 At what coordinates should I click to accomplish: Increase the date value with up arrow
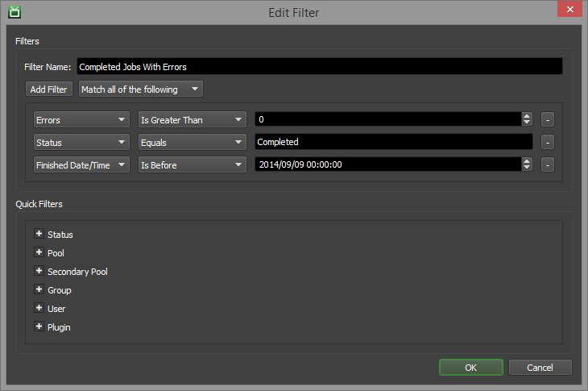click(527, 161)
